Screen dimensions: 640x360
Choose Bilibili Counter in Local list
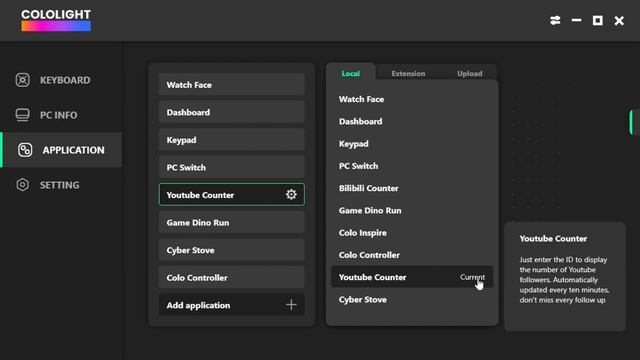[412, 188]
